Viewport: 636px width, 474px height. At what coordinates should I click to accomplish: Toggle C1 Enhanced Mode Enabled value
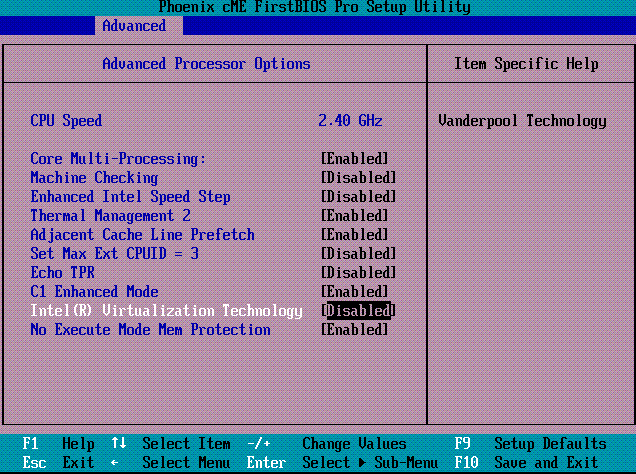(355, 292)
